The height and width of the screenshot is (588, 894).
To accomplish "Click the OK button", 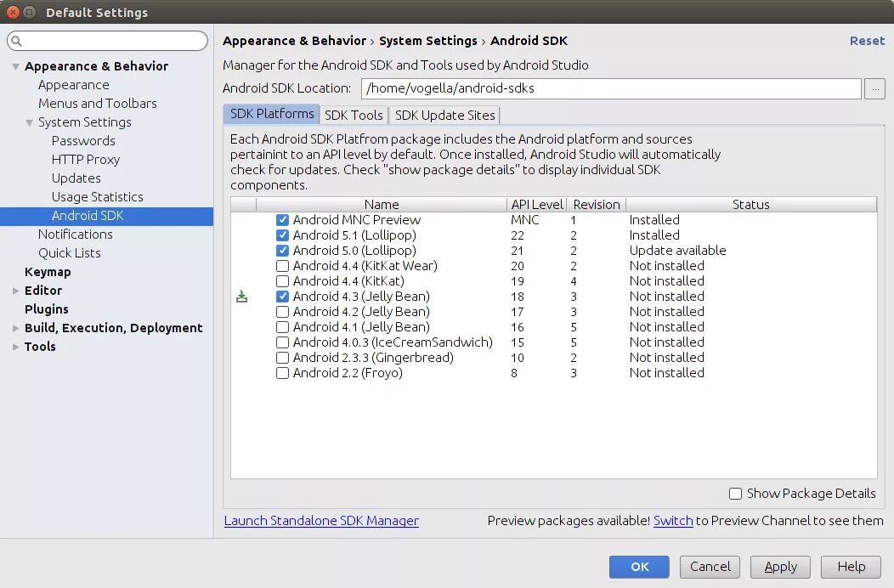I will 639,567.
